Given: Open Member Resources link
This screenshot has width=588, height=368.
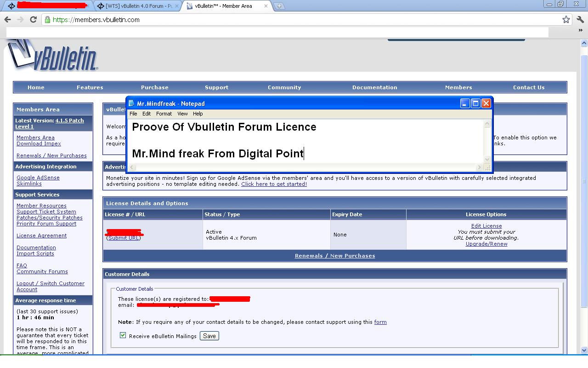Looking at the screenshot, I should 41,206.
